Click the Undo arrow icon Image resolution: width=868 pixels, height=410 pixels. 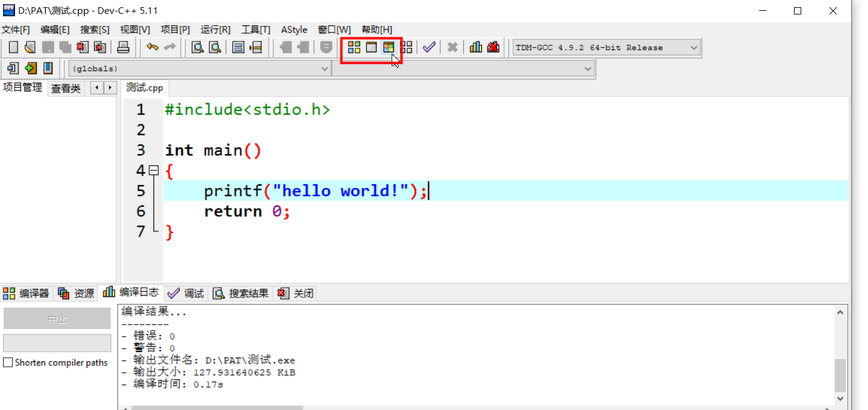coord(153,47)
